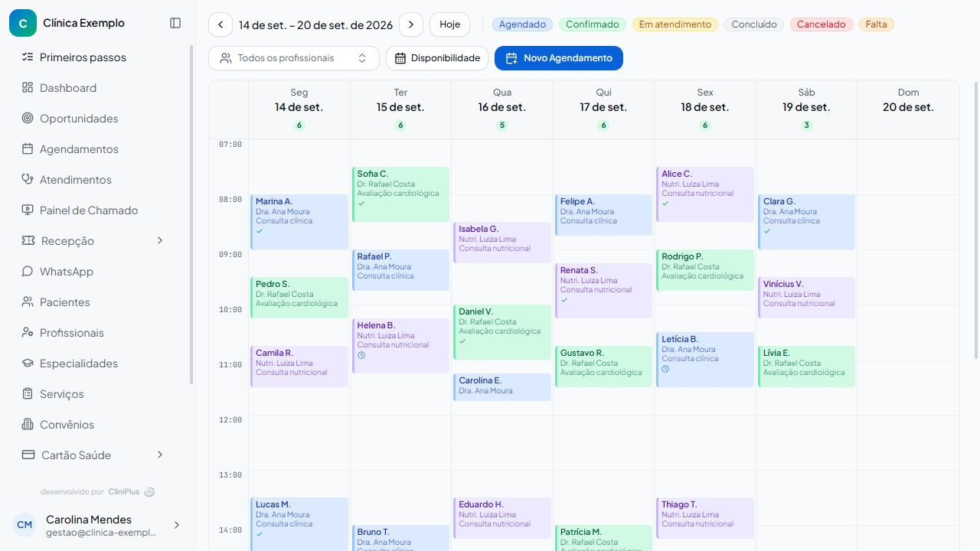Open Isabela G. nutrition appointment
Image resolution: width=980 pixels, height=551 pixels.
tap(502, 243)
